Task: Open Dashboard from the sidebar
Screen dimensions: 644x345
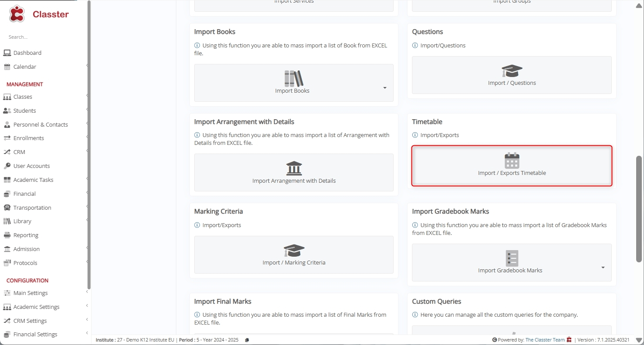Action: [x=27, y=53]
